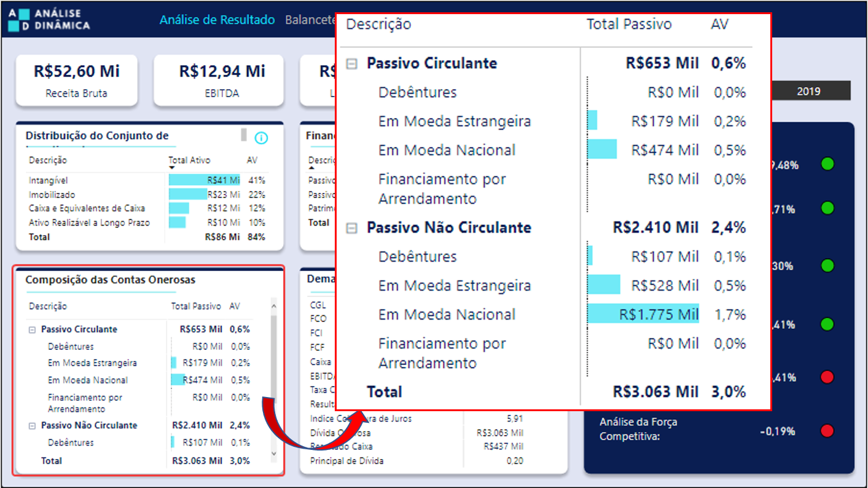Collapse Passivo Não Circulante in small Composição panel
Image resolution: width=868 pixels, height=488 pixels.
[32, 425]
